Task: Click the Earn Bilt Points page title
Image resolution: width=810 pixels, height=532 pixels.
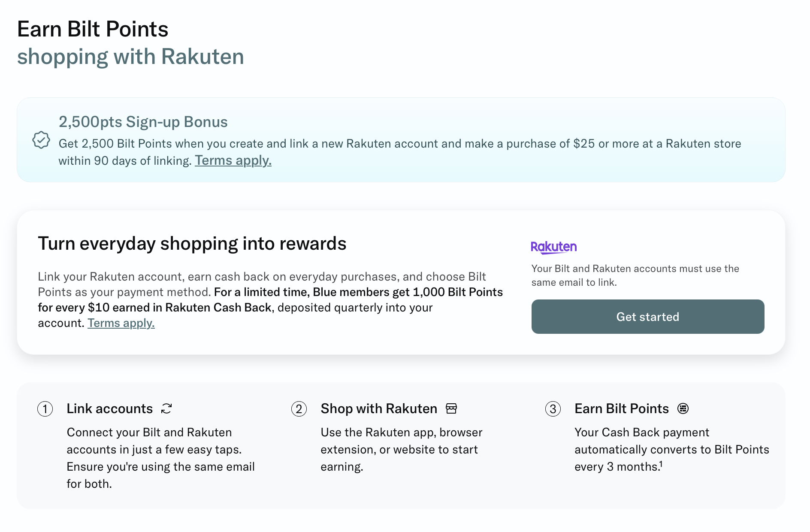Action: point(93,29)
